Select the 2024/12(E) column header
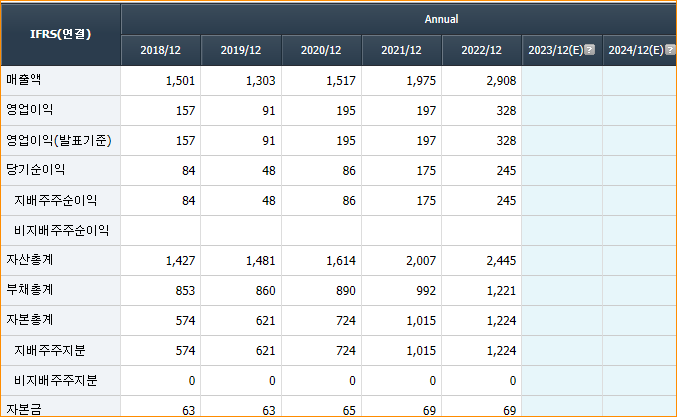This screenshot has height=417, width=677. pyautogui.click(x=640, y=50)
